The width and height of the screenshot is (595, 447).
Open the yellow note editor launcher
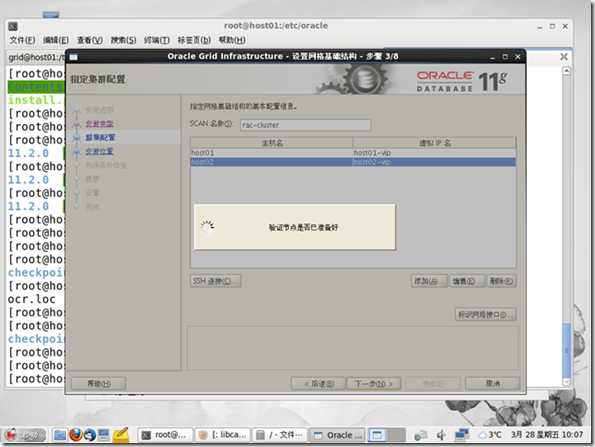click(x=121, y=435)
